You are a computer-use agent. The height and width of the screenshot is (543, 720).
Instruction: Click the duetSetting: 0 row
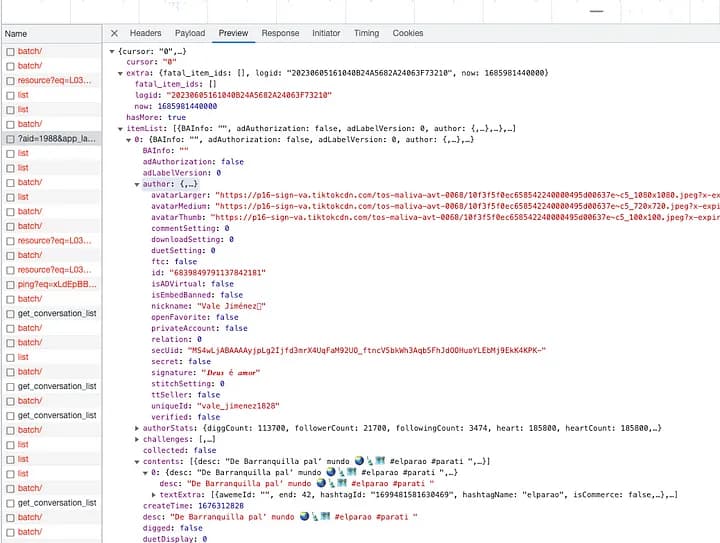click(183, 250)
